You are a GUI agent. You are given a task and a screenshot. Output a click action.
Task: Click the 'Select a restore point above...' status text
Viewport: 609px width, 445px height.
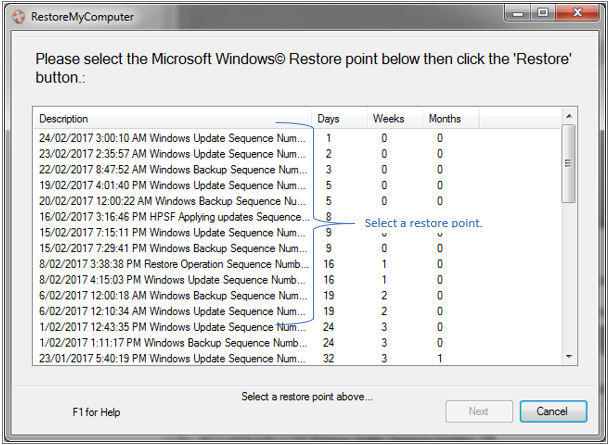point(307,396)
